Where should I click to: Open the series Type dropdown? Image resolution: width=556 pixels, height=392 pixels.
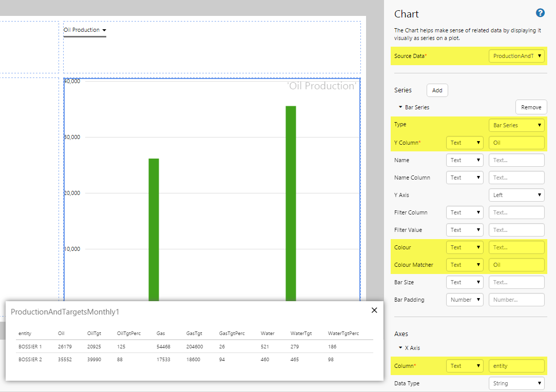516,125
